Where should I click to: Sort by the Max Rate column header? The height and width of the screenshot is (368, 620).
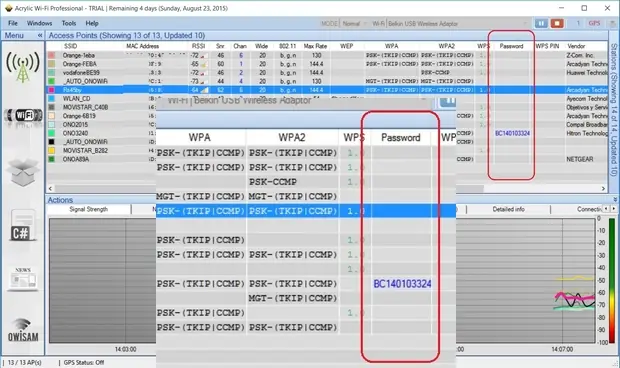[x=315, y=46]
